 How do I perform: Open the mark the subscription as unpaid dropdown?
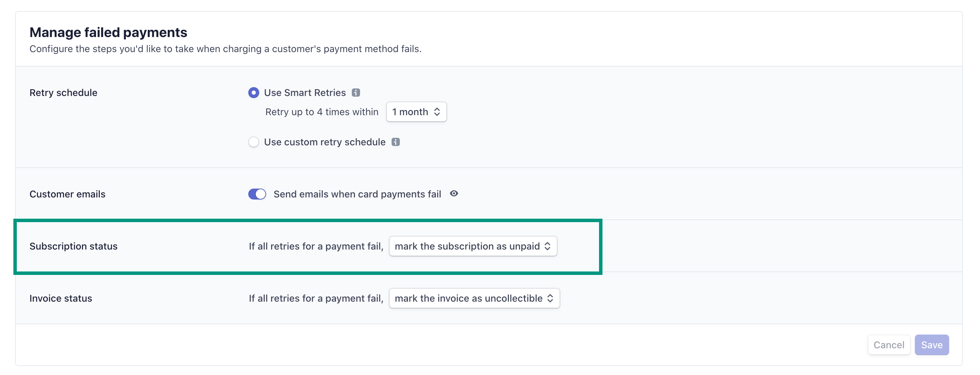click(x=473, y=246)
